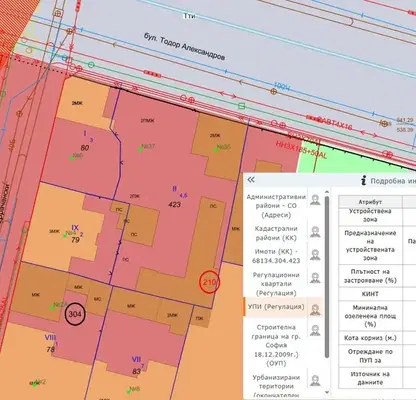Open Административни райони - СО (Адреси) entry
416x400 pixels.
276,206
